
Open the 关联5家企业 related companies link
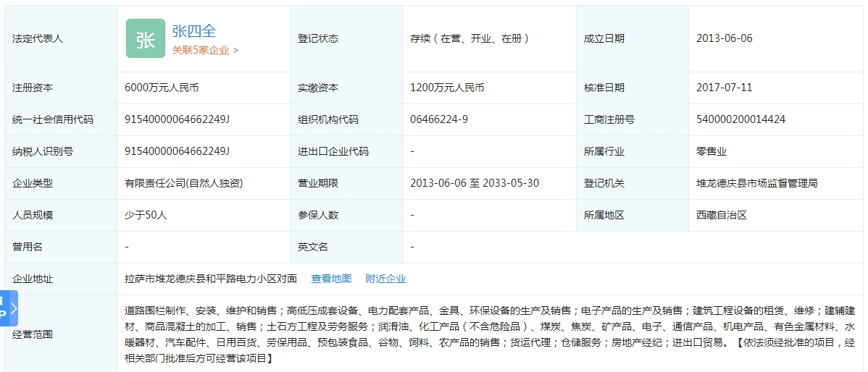click(205, 50)
